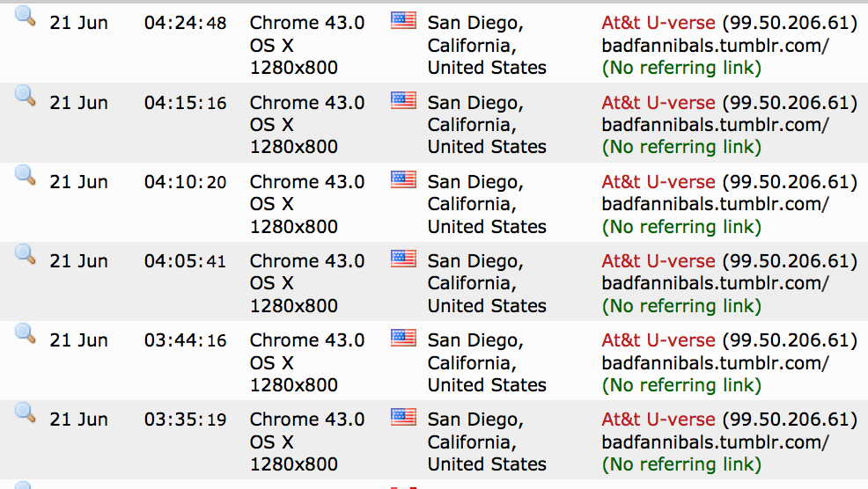Click the magnifier icon for the 03:35:19 visit

click(26, 412)
